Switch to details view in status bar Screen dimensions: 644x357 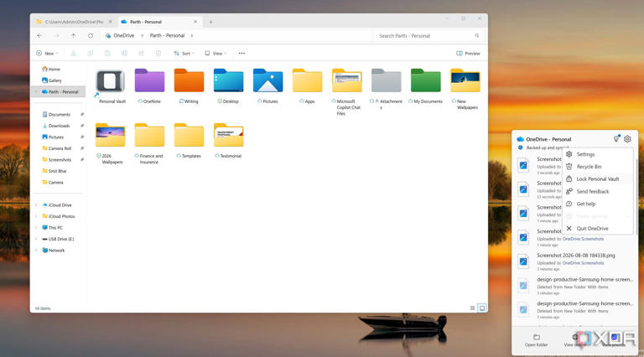click(x=472, y=308)
